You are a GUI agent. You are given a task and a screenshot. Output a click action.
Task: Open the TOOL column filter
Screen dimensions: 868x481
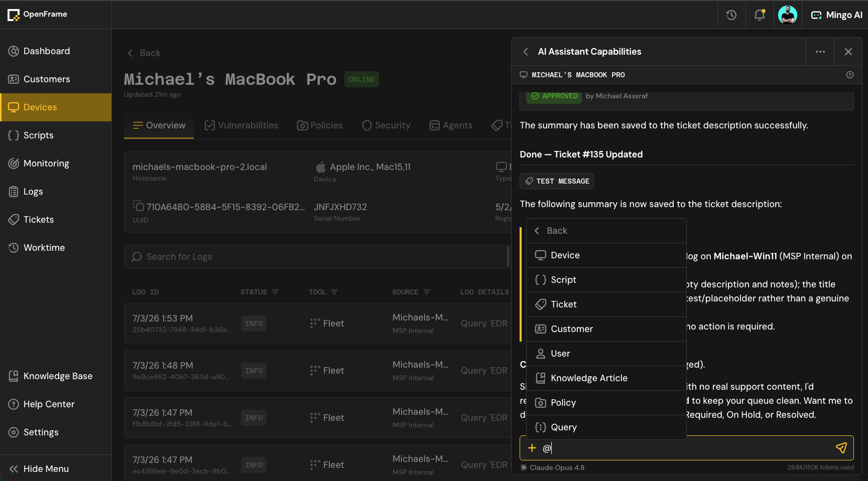(334, 292)
